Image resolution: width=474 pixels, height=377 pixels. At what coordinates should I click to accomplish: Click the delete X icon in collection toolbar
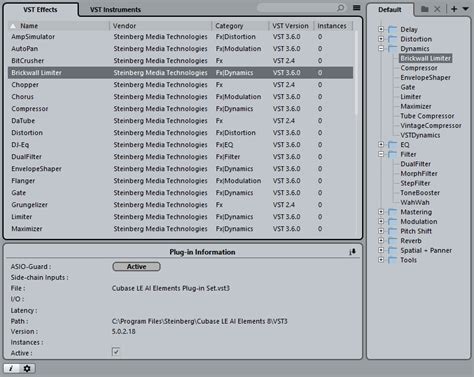point(437,9)
